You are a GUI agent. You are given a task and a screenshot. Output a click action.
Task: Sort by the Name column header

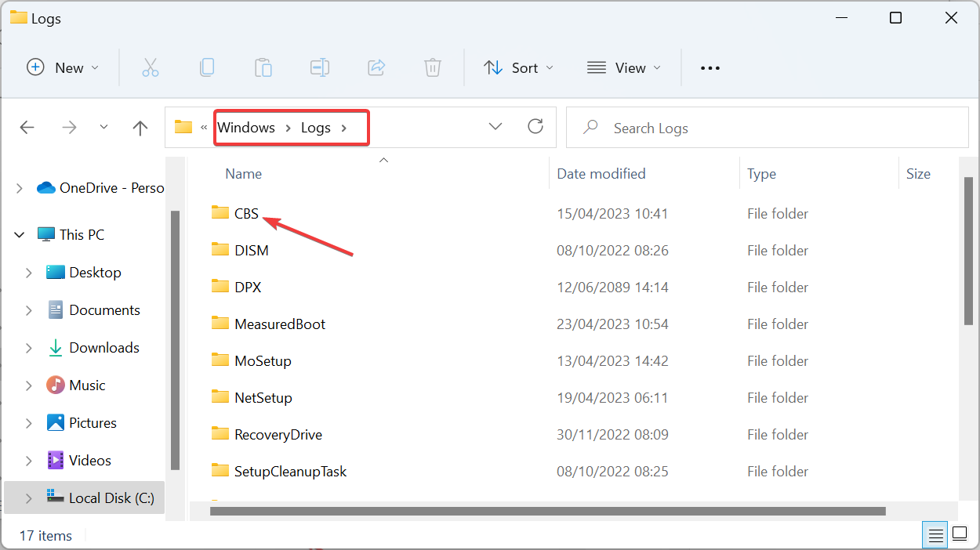coord(244,174)
